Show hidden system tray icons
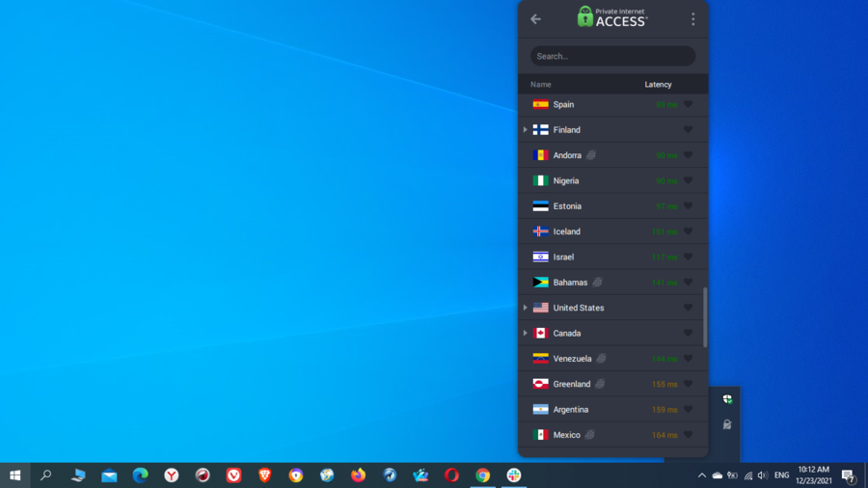The height and width of the screenshot is (488, 868). point(701,475)
